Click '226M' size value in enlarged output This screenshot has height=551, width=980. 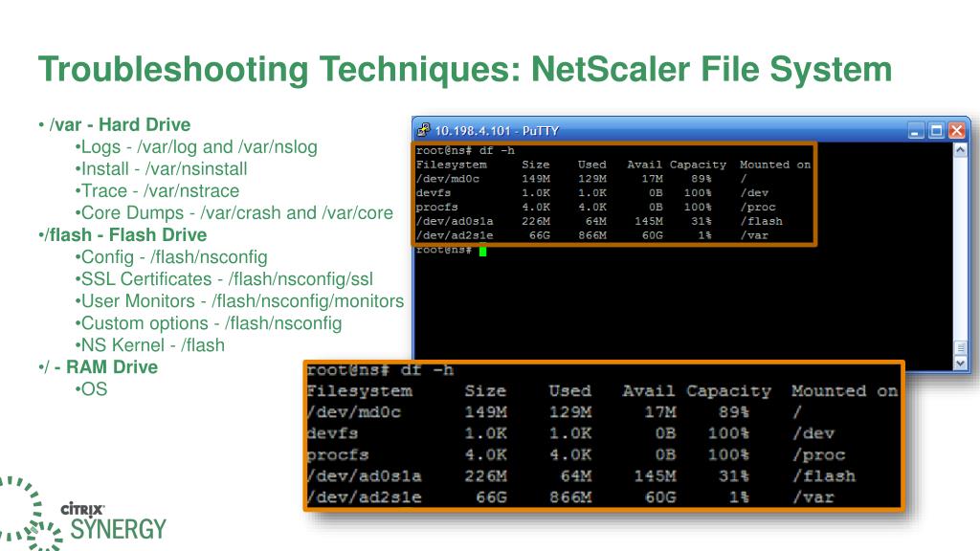(485, 476)
